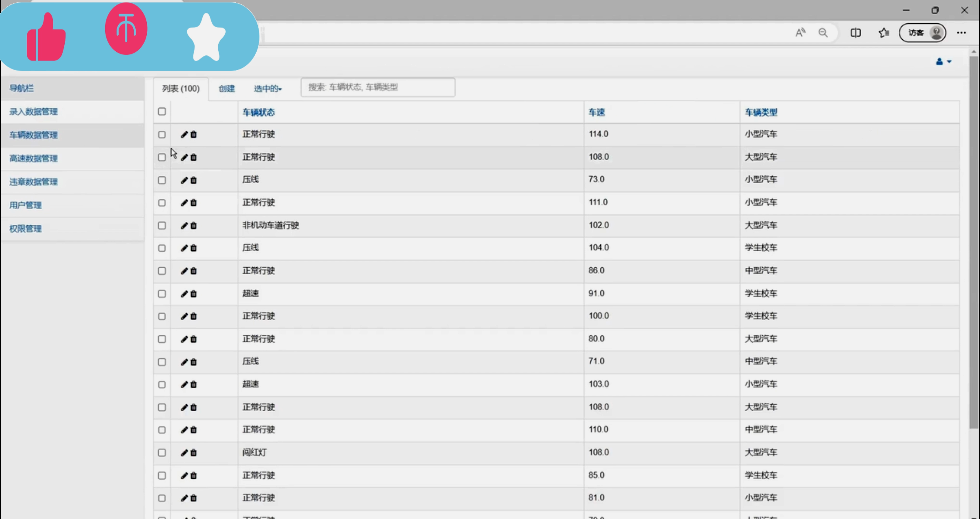This screenshot has height=519, width=980.
Task: Check the select-all header checkbox
Action: click(162, 111)
